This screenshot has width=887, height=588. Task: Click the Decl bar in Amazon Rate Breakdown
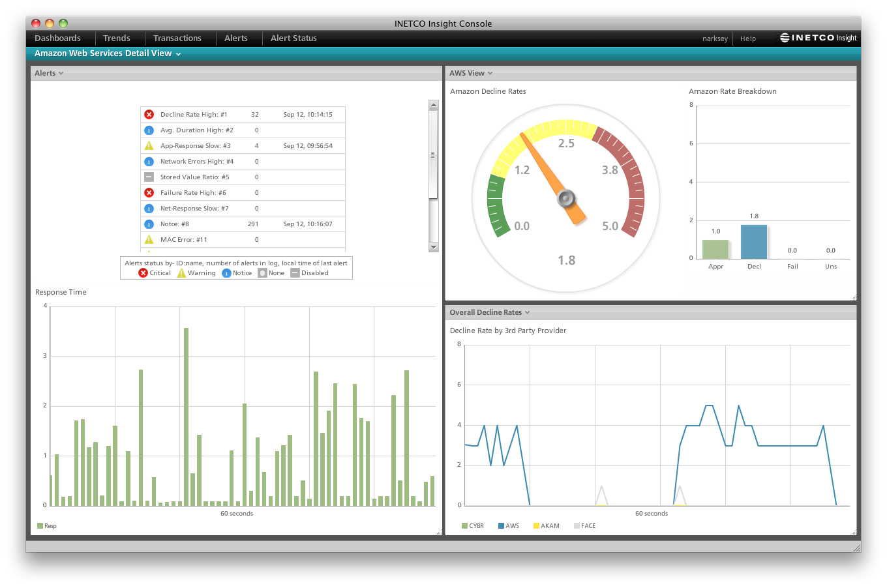pyautogui.click(x=754, y=242)
